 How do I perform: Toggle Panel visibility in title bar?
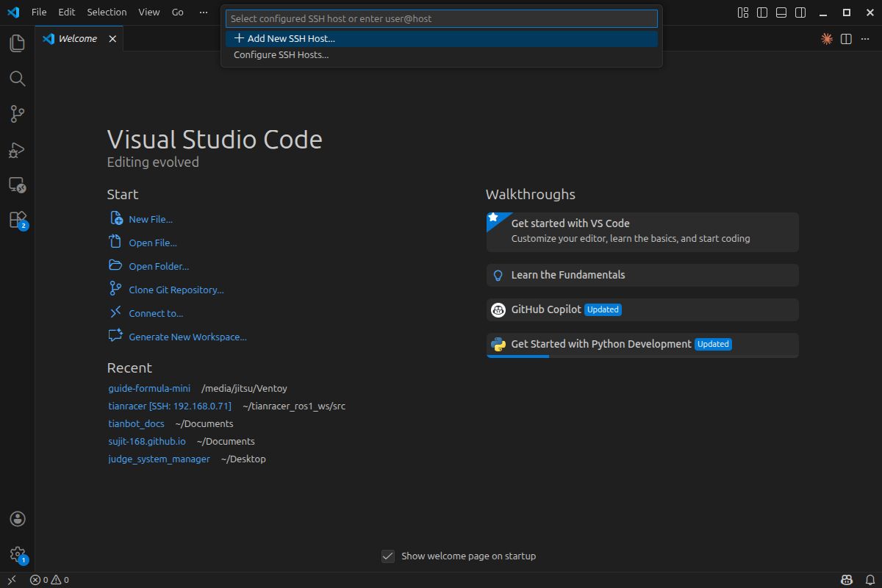click(x=781, y=12)
